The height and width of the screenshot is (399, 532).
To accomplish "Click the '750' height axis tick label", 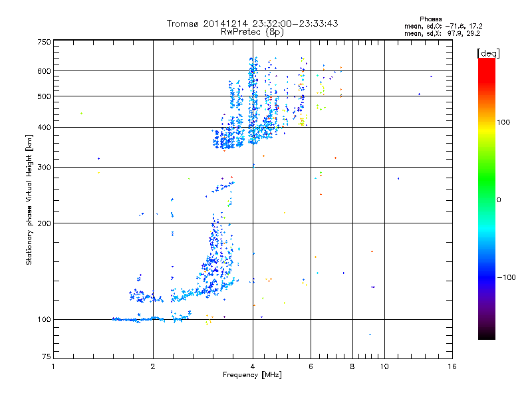I will [x=44, y=42].
